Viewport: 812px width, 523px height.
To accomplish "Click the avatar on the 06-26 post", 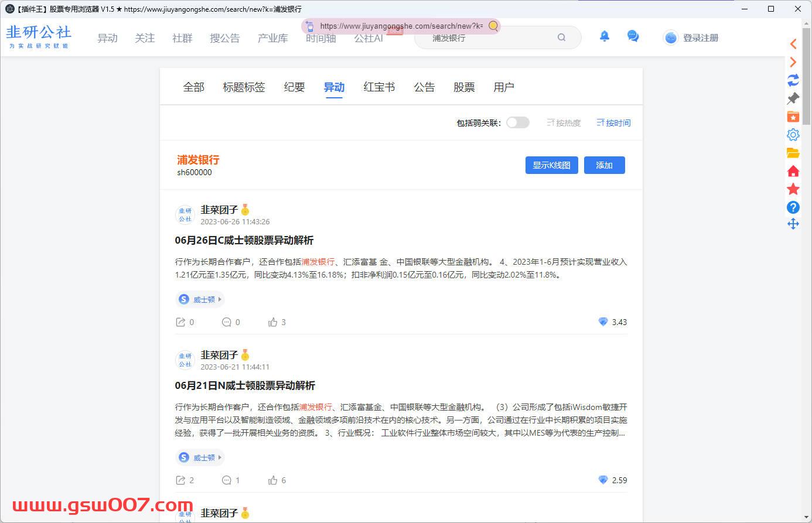I will 185,215.
